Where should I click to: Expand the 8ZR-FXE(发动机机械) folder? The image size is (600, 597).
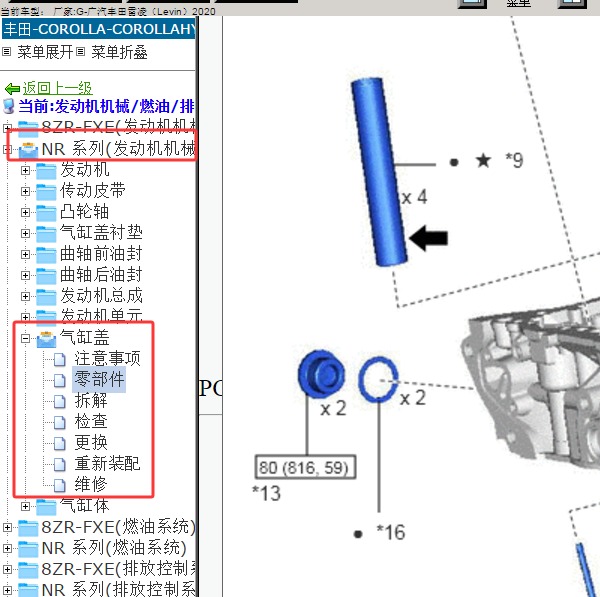click(x=7, y=127)
